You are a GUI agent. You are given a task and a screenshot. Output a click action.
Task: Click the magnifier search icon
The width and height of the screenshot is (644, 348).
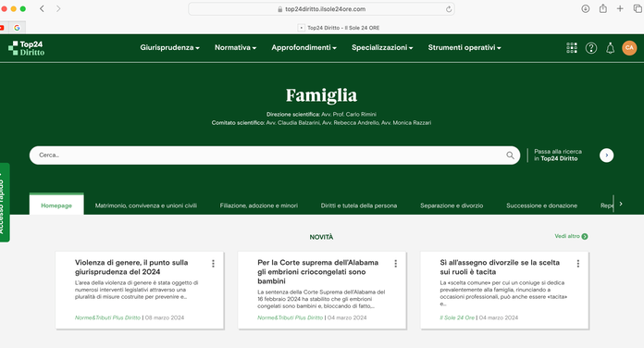(510, 155)
